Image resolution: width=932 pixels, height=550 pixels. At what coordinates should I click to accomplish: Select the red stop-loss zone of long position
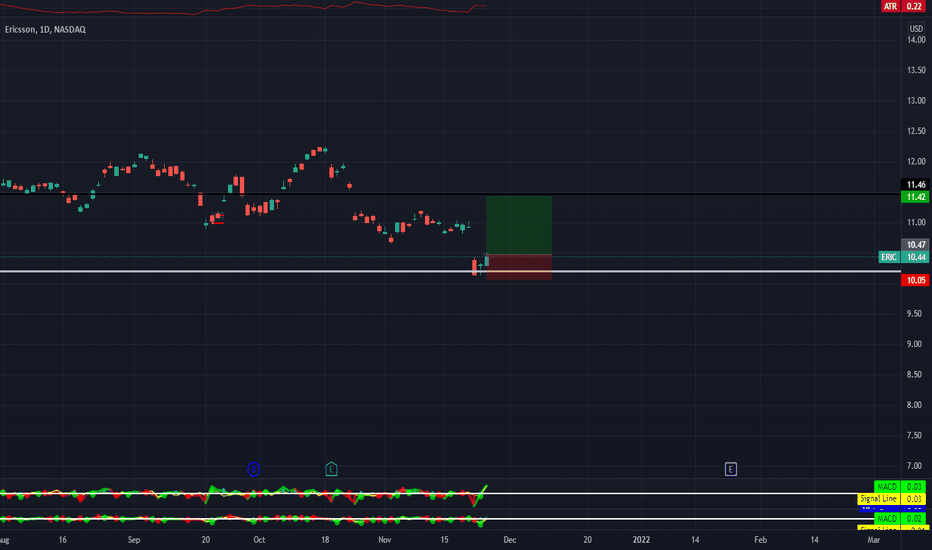tap(519, 267)
